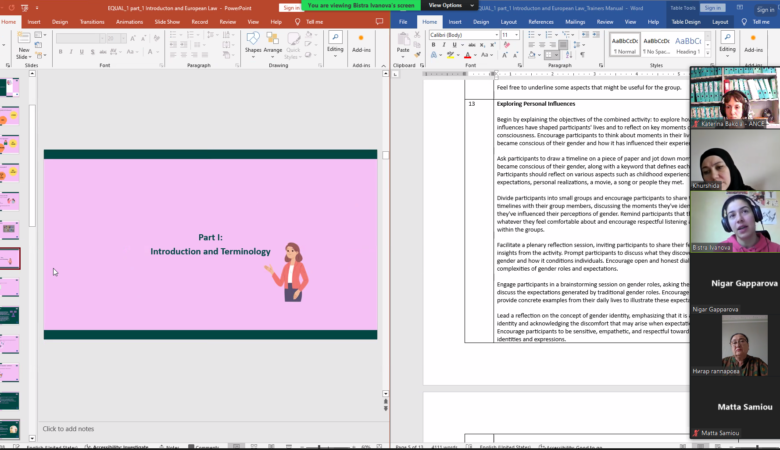Click Tell me lightbulb in PowerPoint

click(x=297, y=21)
